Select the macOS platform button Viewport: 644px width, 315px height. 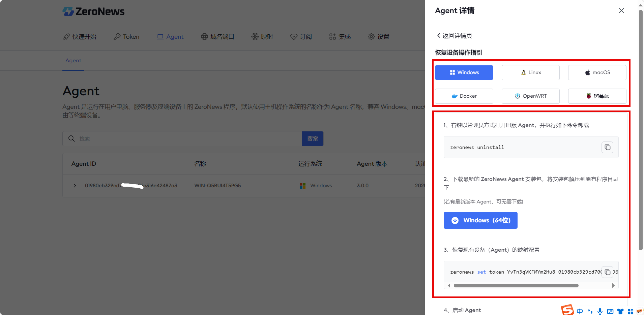[597, 72]
